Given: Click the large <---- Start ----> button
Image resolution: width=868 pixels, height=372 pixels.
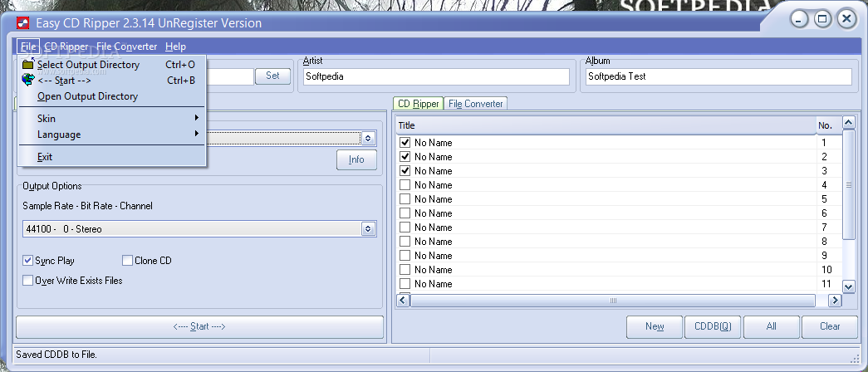Looking at the screenshot, I should click(x=199, y=326).
